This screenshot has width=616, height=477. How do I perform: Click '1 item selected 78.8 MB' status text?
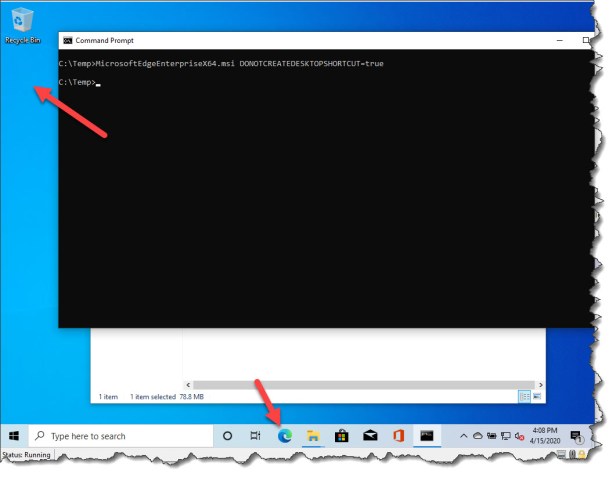(x=167, y=396)
